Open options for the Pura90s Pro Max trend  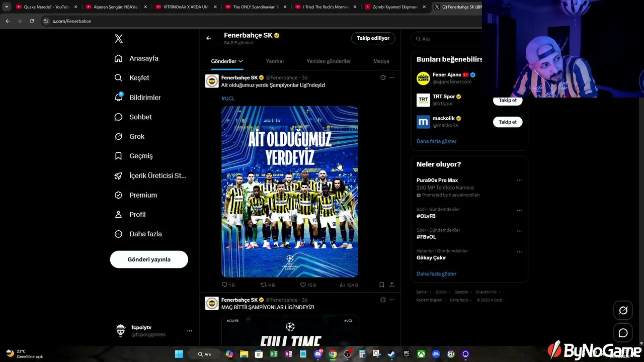pyautogui.click(x=519, y=180)
